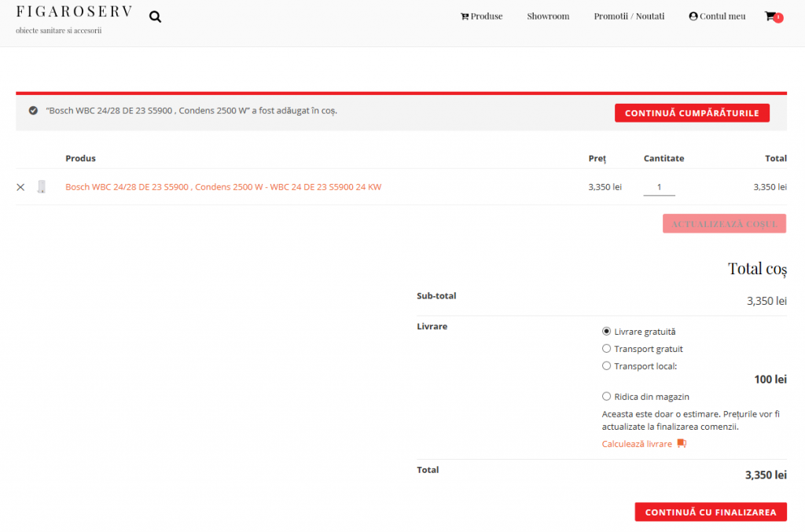Click the 100 lei transport local price
Screen dimensions: 805x532
(x=770, y=380)
